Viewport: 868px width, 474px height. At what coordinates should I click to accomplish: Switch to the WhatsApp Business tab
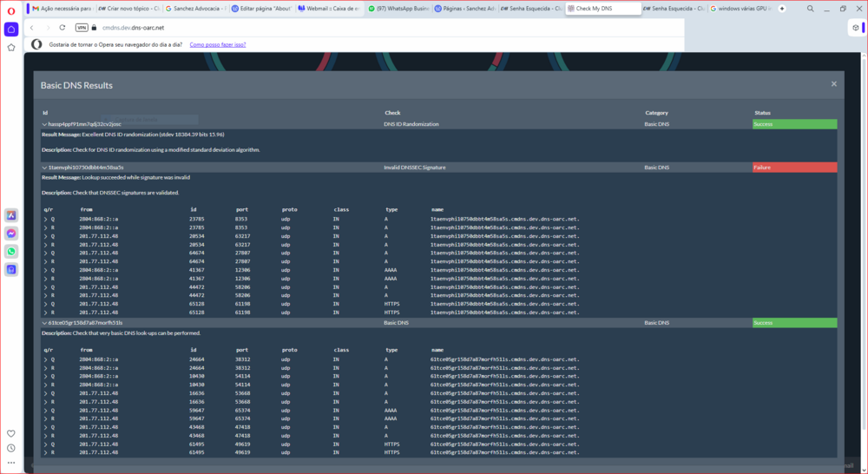(x=396, y=9)
